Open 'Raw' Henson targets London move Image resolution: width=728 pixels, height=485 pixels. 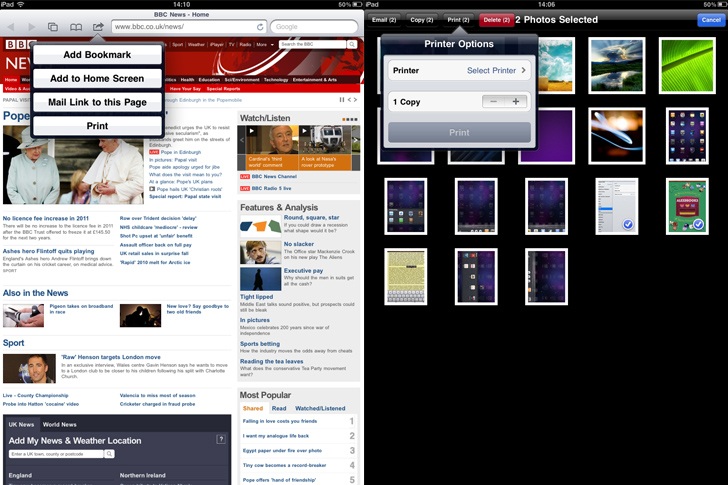click(x=111, y=357)
